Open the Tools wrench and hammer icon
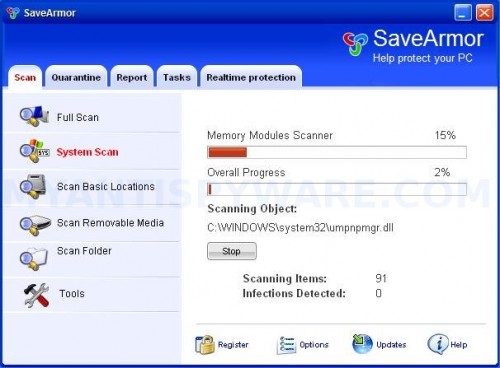 coord(37,295)
